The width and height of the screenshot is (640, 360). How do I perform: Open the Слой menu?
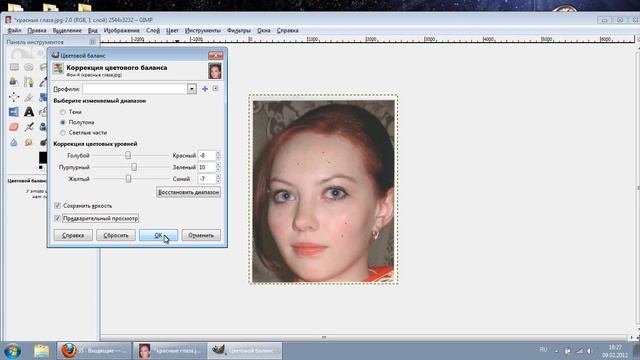tap(153, 31)
